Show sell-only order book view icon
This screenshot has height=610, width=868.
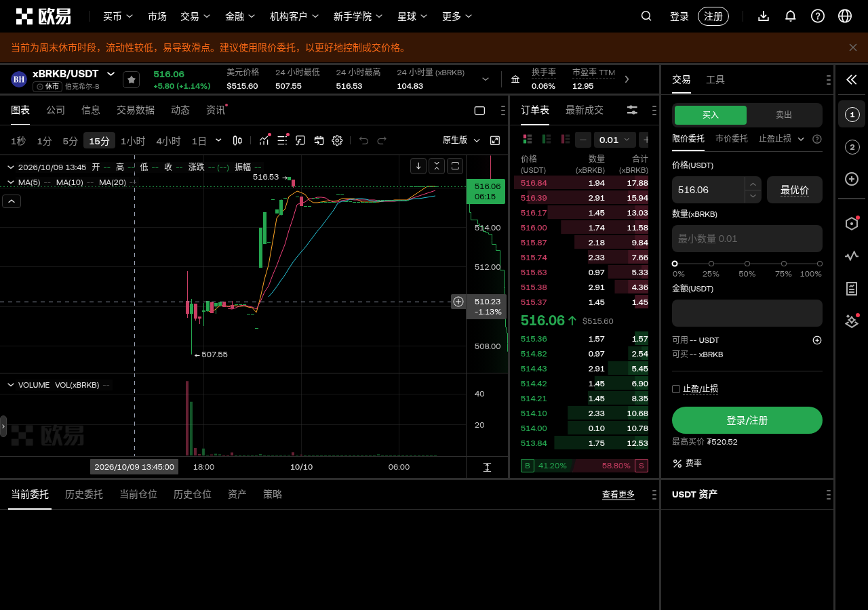(x=565, y=139)
